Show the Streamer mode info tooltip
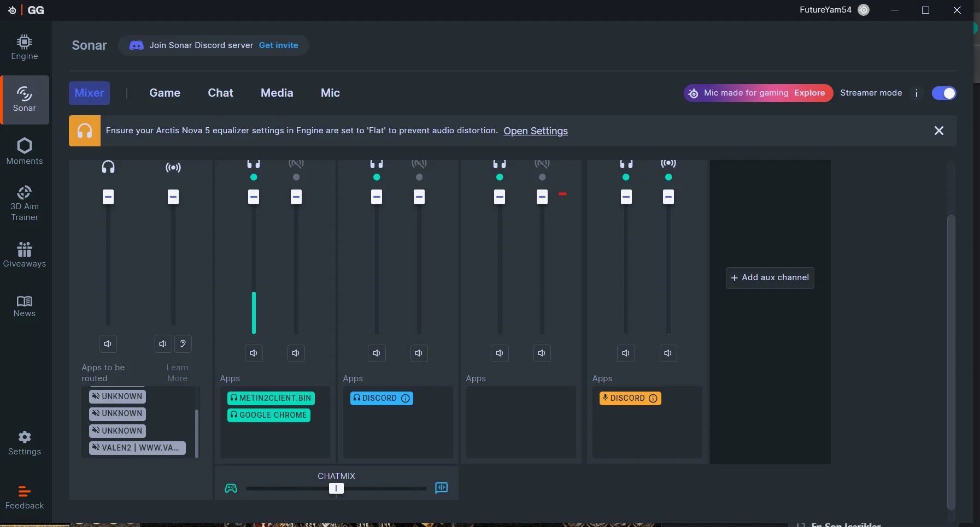 [917, 93]
